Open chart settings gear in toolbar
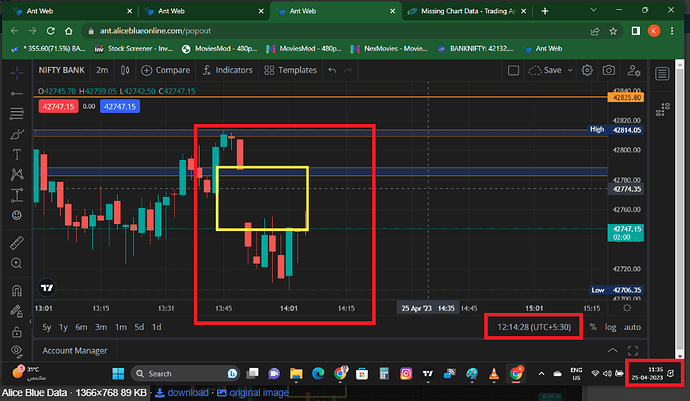The image size is (690, 401). (x=587, y=70)
